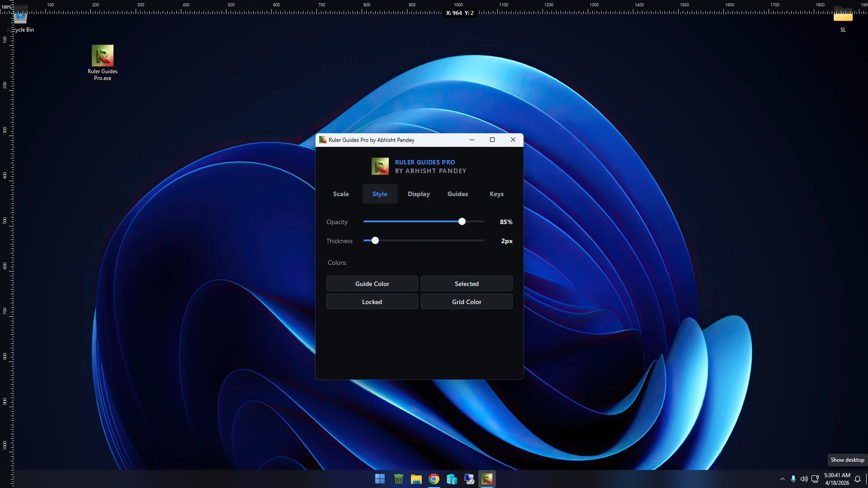Click the display/network tray icon
The width and height of the screenshot is (868, 488).
coord(815,479)
